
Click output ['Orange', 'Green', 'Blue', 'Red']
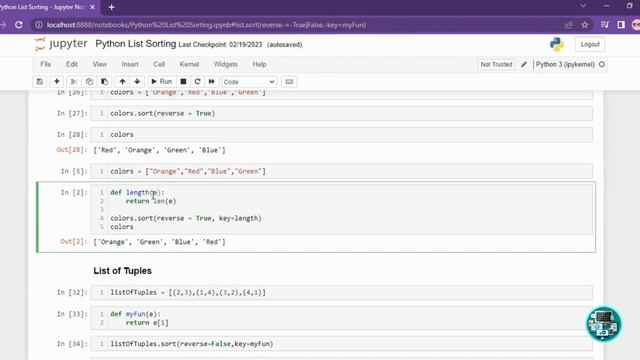[159, 242]
